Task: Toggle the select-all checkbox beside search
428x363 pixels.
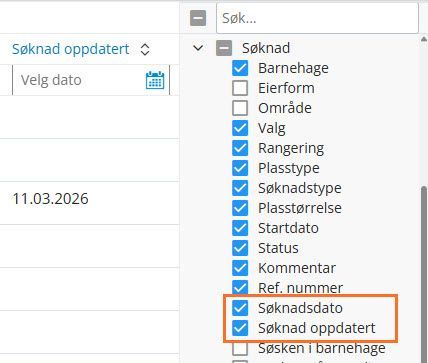Action: [198, 18]
